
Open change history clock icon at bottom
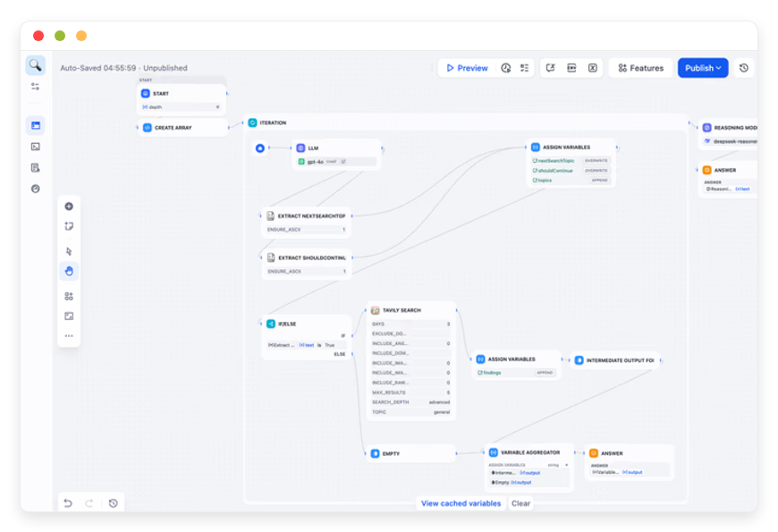114,503
